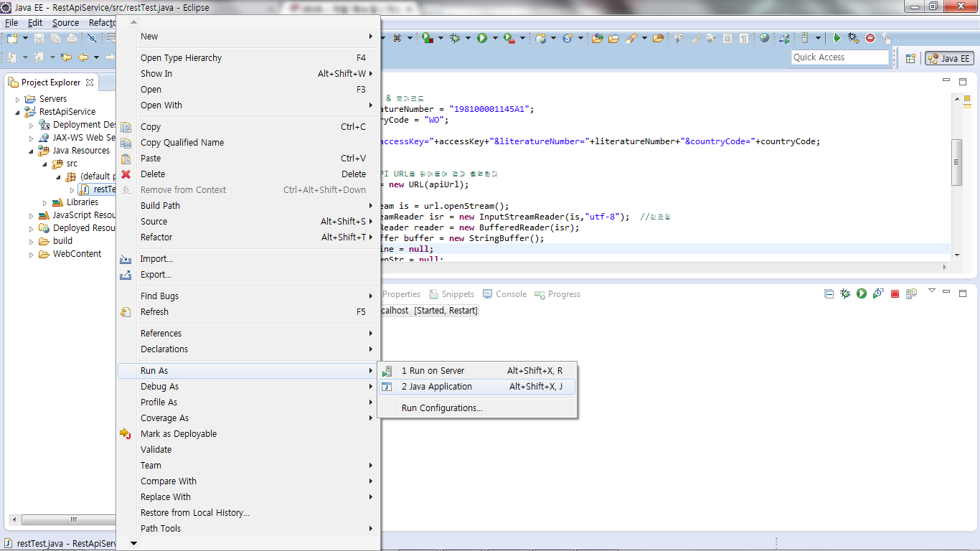Click the Back navigation arrow icon
Viewport: 980px width, 551px height.
point(83,57)
